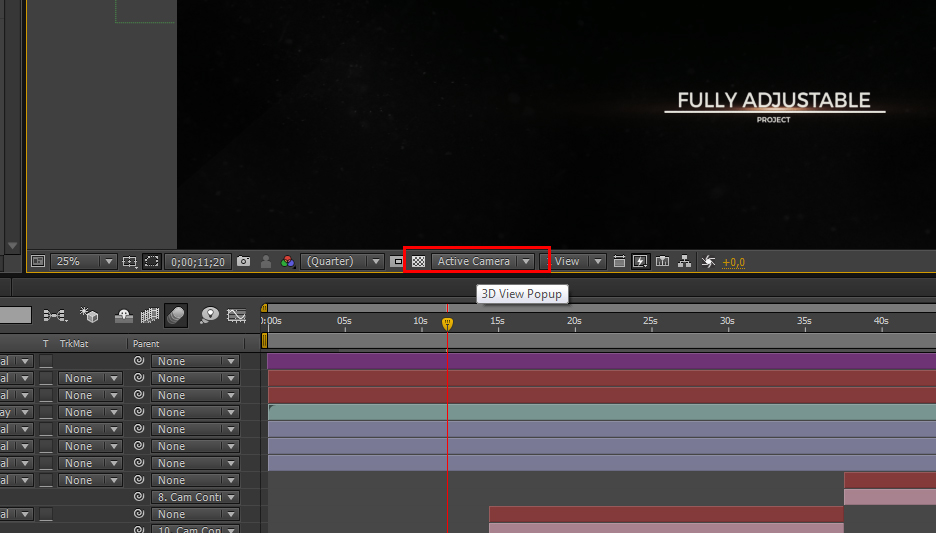Click the Draft 3D cube icon
Viewport: 936px width, 533px height.
pyautogui.click(x=90, y=315)
